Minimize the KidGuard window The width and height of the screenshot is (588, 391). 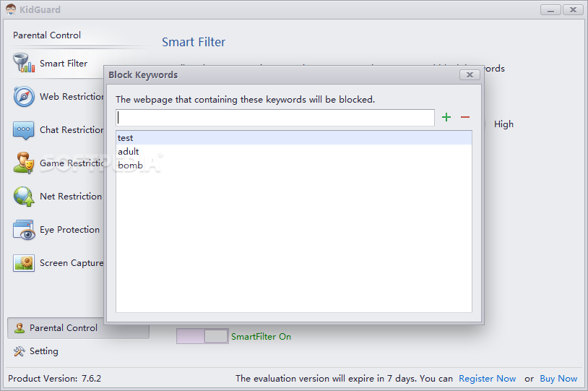tap(550, 9)
